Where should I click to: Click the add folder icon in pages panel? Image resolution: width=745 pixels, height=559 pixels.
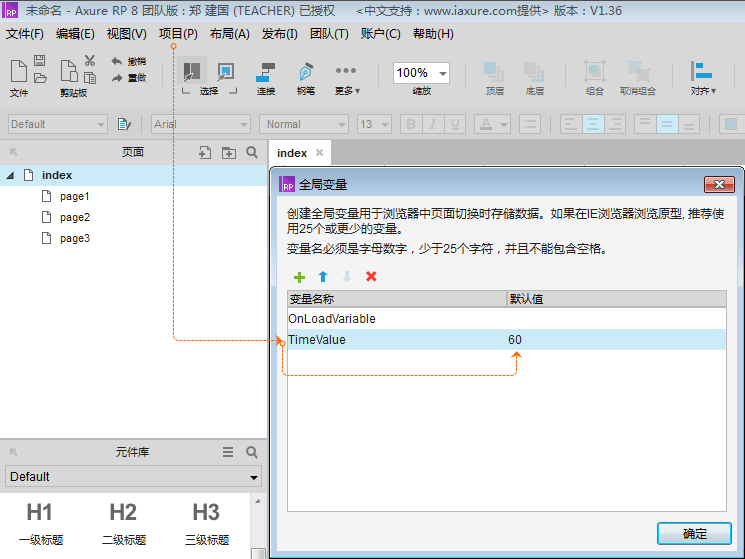point(229,153)
